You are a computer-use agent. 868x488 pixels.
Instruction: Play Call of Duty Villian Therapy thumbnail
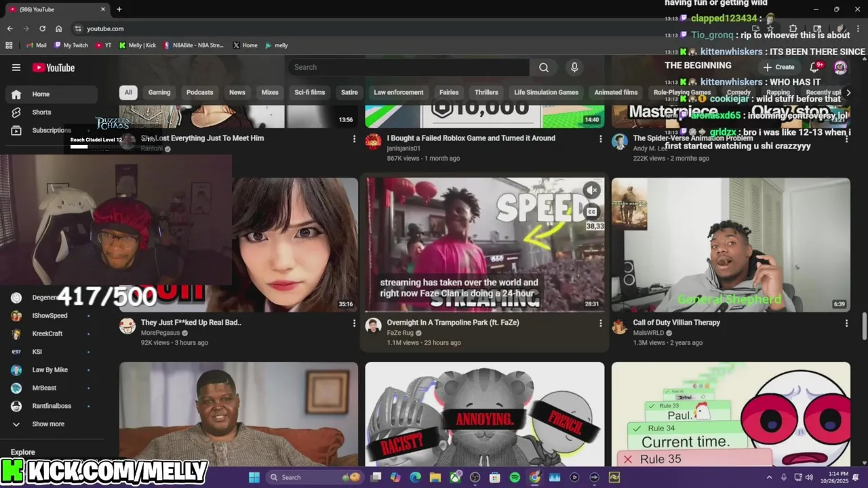(730, 245)
